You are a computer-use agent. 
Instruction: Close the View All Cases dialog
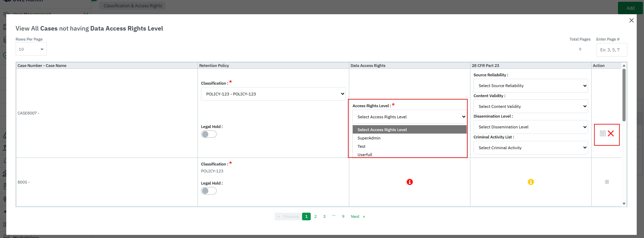pos(631,20)
